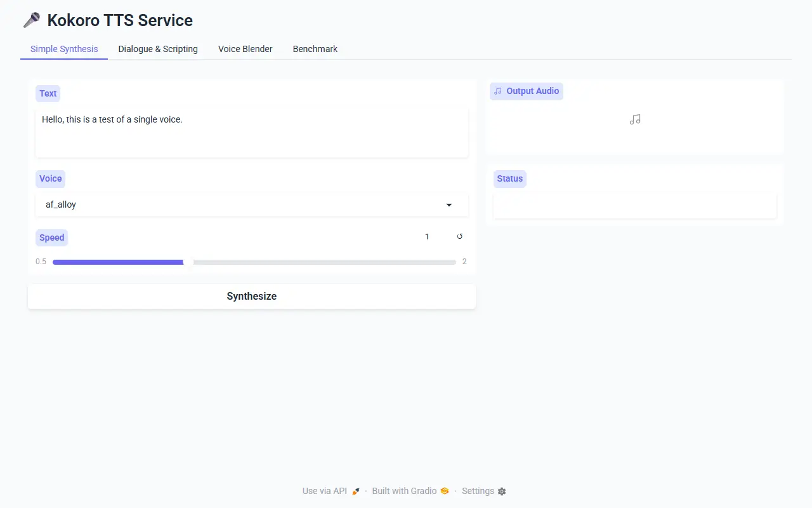812x508 pixels.
Task: Follow the Built with Gradio link
Action: coord(410,491)
